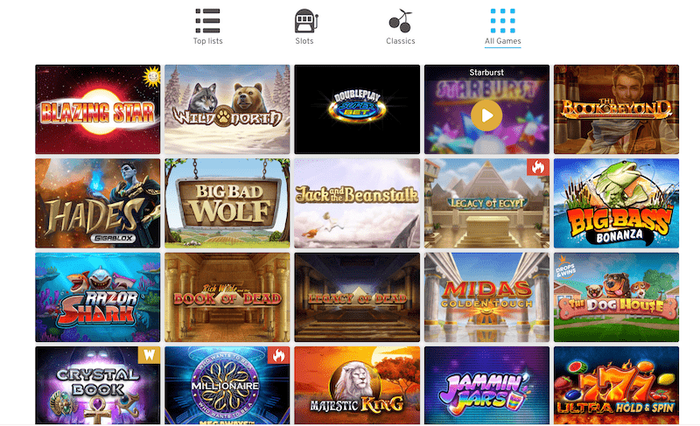Screen dimensions: 700x426
Task: Choose the Jack and the Beanstalk tile
Action: pyautogui.click(x=357, y=203)
